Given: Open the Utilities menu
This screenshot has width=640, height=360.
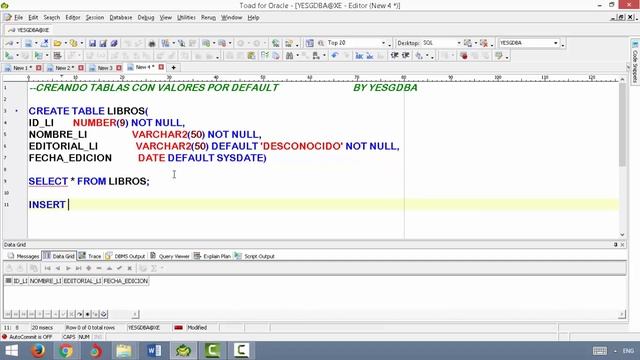Looking at the screenshot, I should 186,18.
